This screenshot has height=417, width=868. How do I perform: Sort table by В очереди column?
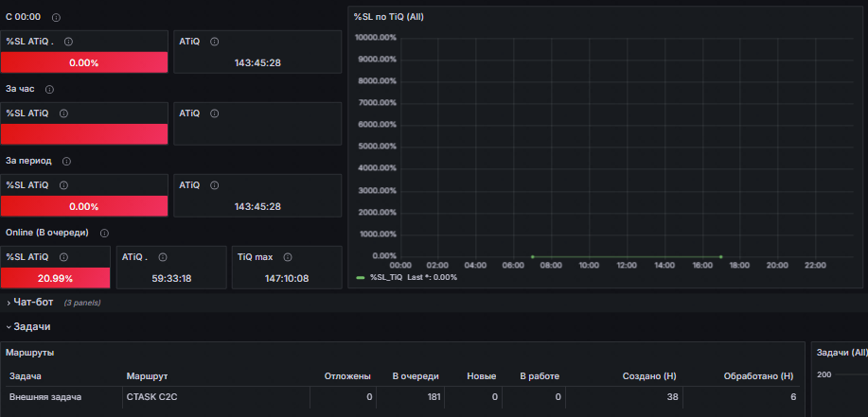(x=416, y=376)
